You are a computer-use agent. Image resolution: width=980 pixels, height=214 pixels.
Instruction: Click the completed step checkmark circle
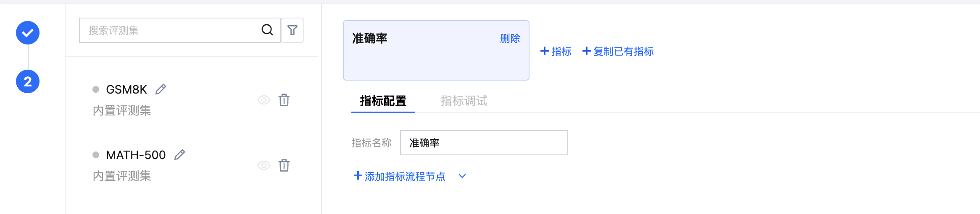(28, 33)
